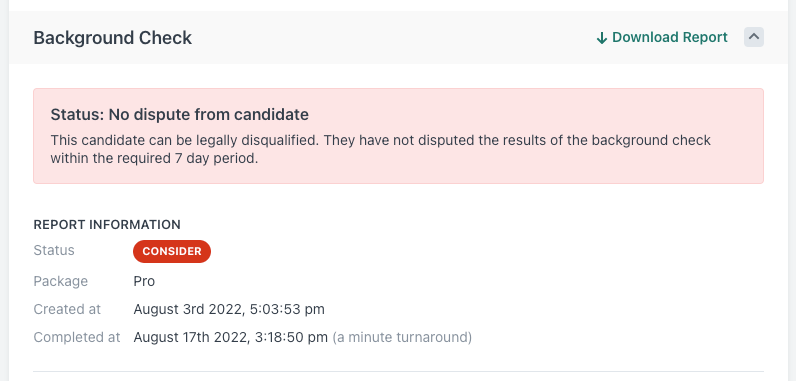This screenshot has width=796, height=381.
Task: Click the Background Check heading
Action: 113,38
